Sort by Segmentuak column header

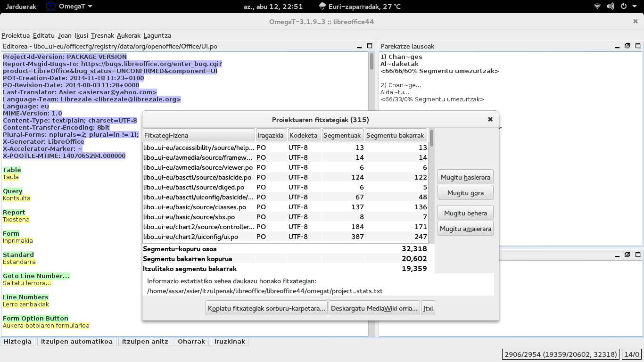coord(343,135)
